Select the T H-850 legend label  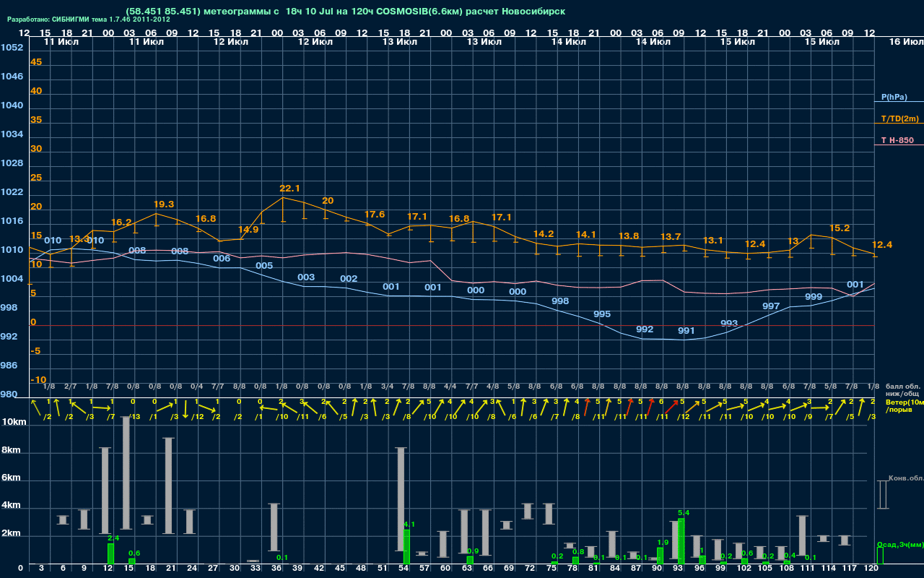(x=897, y=140)
